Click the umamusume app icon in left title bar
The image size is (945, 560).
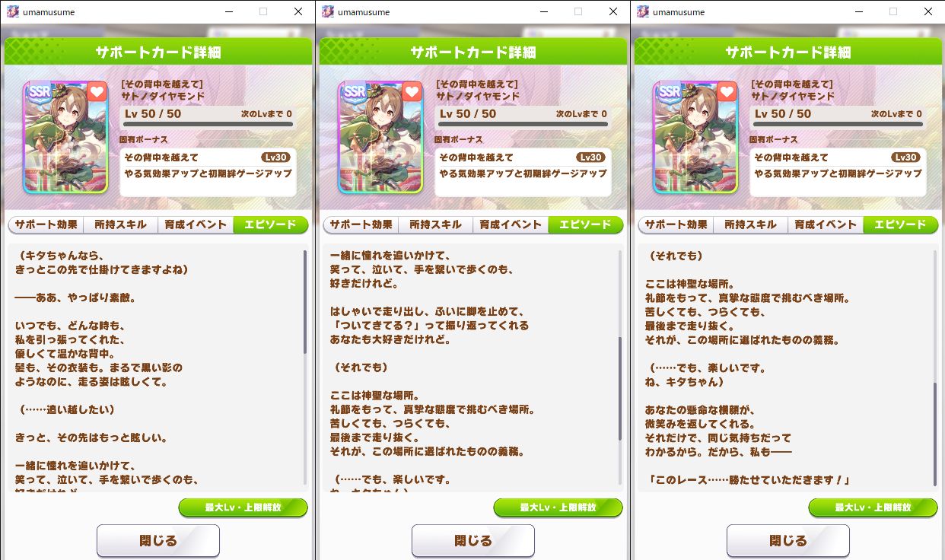point(13,11)
